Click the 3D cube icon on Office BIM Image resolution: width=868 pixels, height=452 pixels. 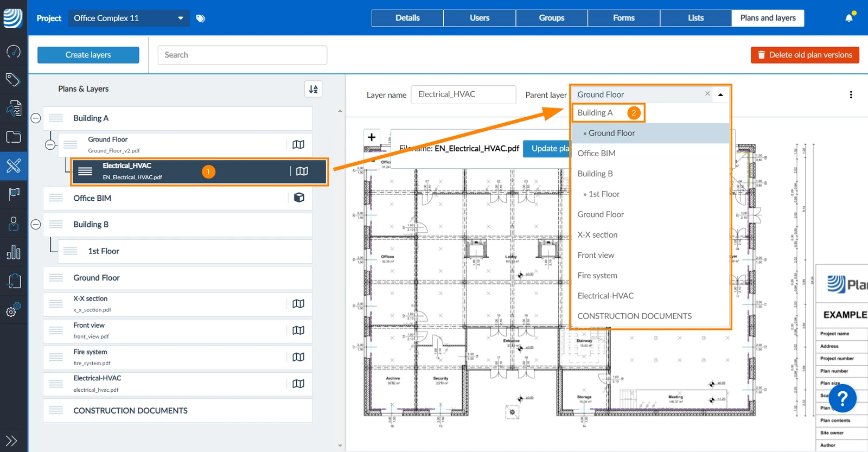click(x=299, y=198)
